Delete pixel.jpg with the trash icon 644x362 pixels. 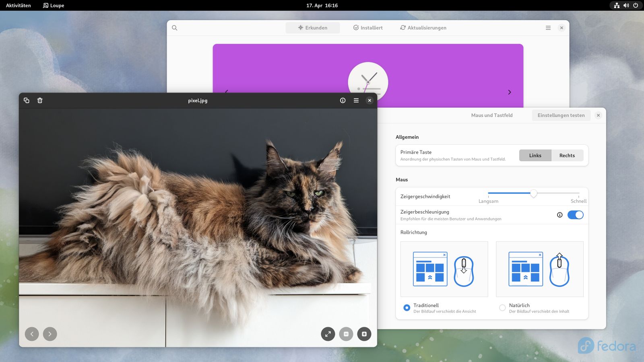coord(40,101)
